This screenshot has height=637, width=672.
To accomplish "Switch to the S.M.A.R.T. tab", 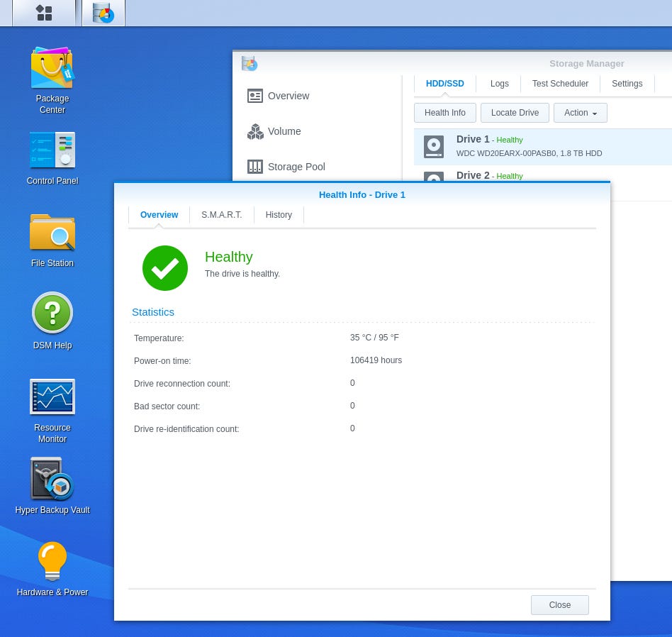I will [222, 215].
